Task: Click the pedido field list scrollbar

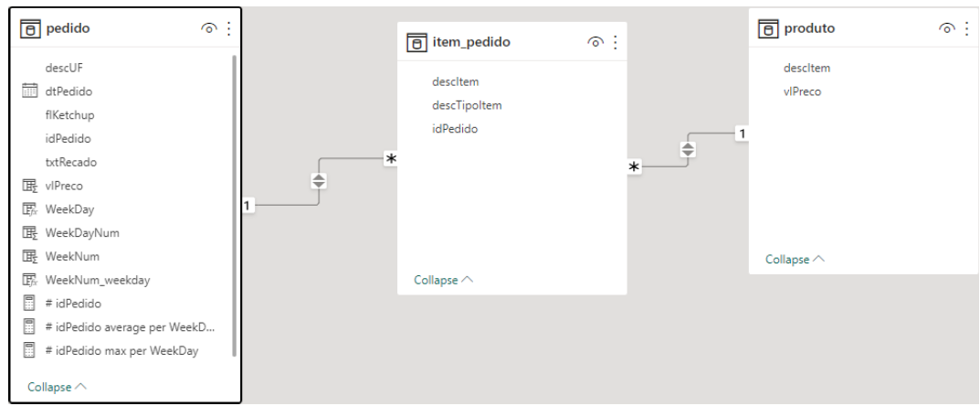Action: point(235,205)
